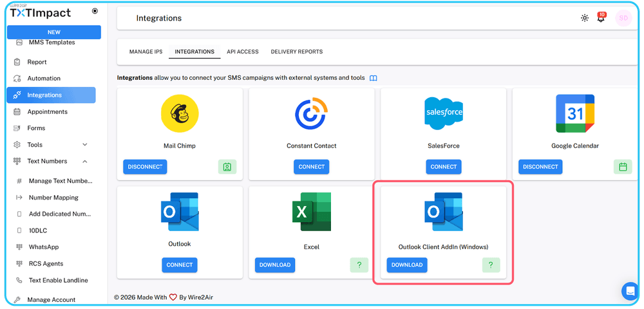Click the blue NEW button

pyautogui.click(x=54, y=32)
